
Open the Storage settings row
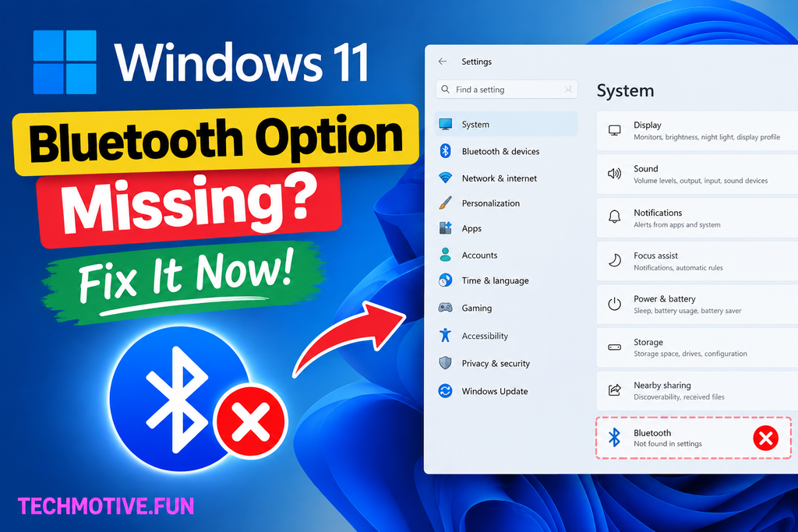697,348
